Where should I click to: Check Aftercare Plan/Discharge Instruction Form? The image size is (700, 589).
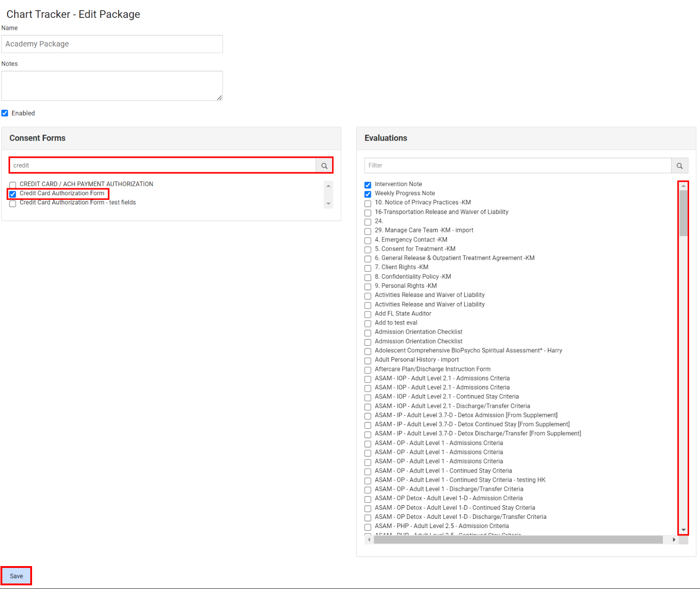click(x=368, y=370)
